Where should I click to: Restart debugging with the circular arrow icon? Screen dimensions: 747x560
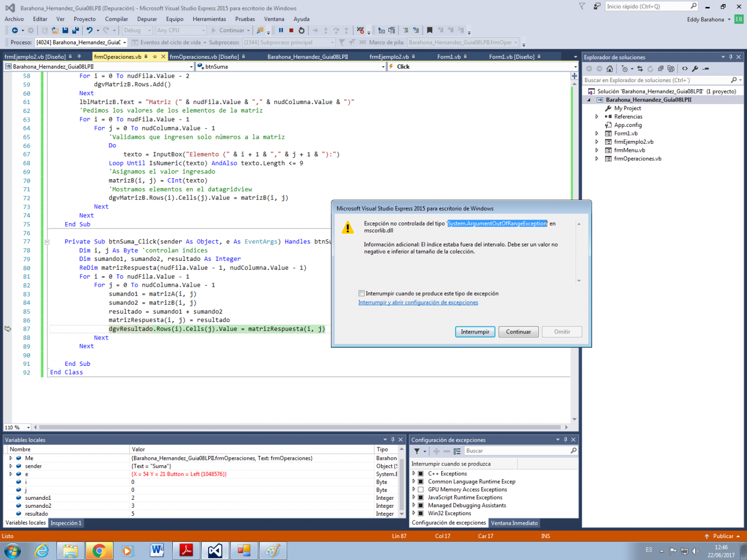coord(301,30)
